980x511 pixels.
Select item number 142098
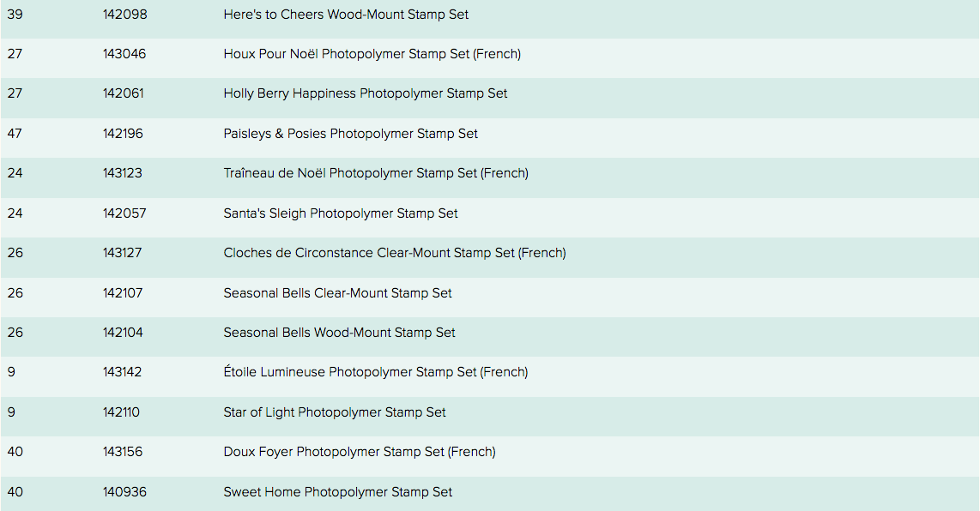click(x=124, y=15)
